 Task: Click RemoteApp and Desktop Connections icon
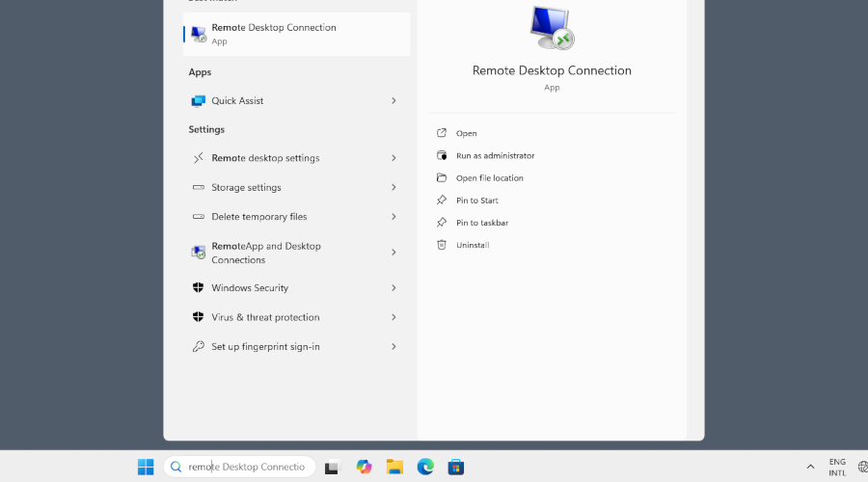[198, 253]
